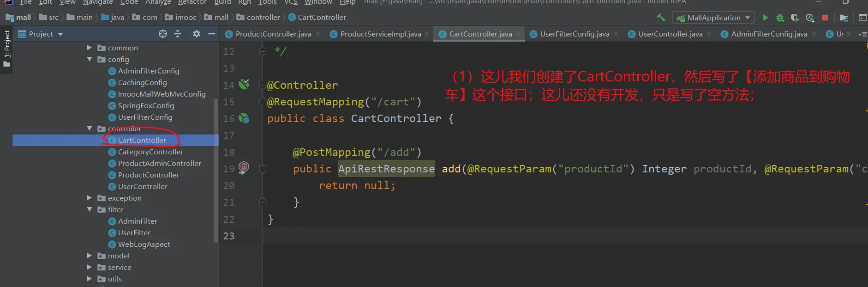Build project using the hammer icon
This screenshot has width=868, height=287.
(x=661, y=18)
